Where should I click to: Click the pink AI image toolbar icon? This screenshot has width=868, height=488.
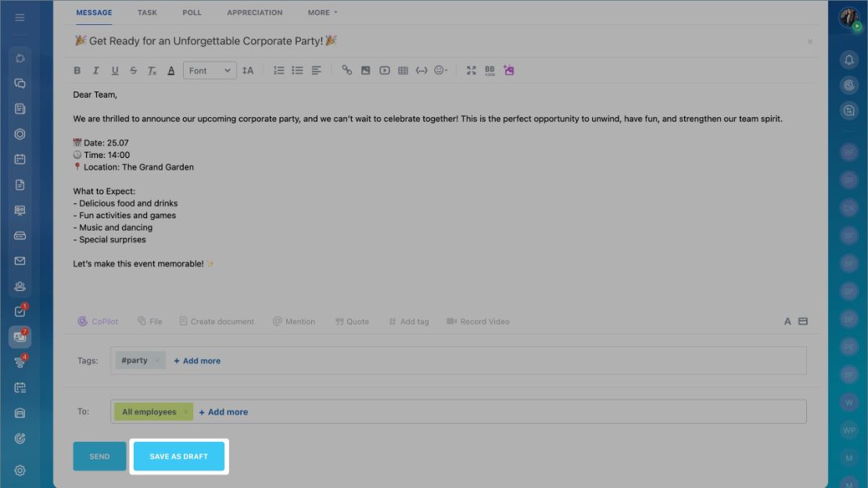509,70
